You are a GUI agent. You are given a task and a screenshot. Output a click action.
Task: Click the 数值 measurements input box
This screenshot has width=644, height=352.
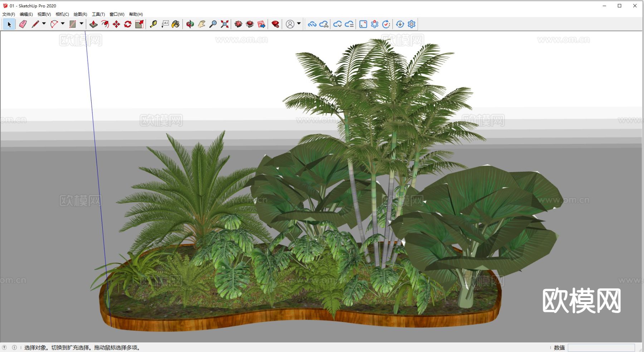pos(601,347)
